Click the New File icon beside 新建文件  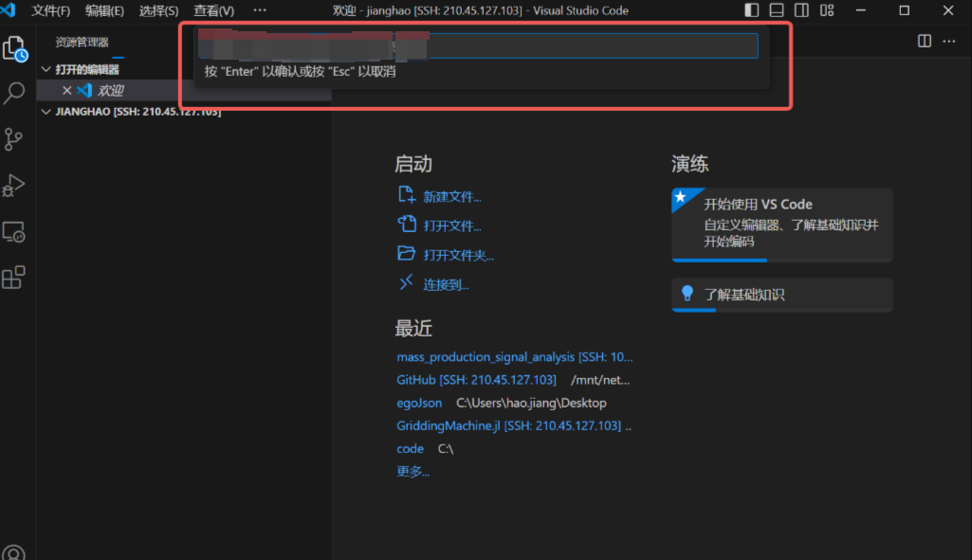pyautogui.click(x=406, y=195)
